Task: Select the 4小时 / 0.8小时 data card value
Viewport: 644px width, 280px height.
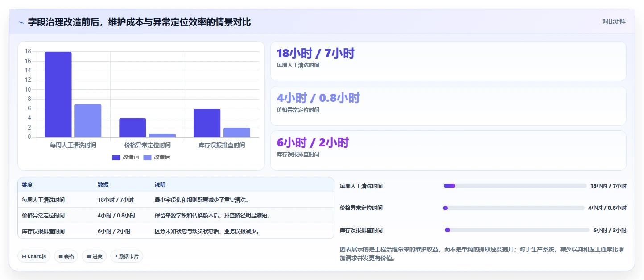Action: click(x=318, y=98)
